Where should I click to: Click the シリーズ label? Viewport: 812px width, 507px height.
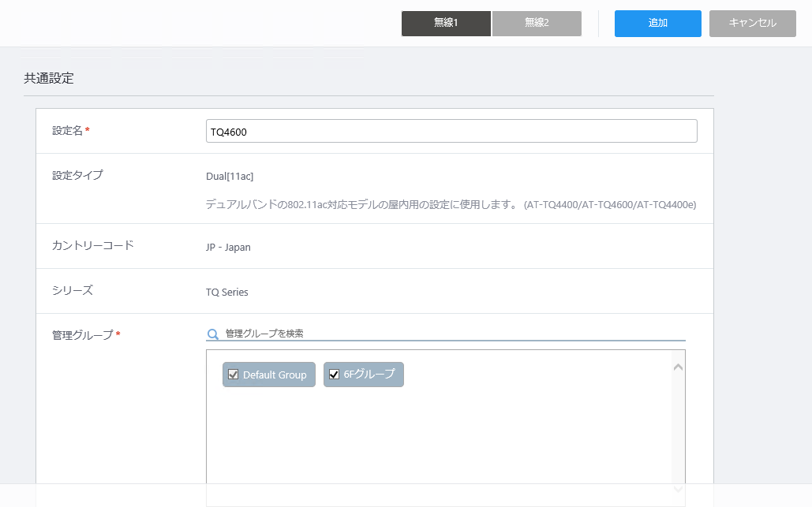73,290
